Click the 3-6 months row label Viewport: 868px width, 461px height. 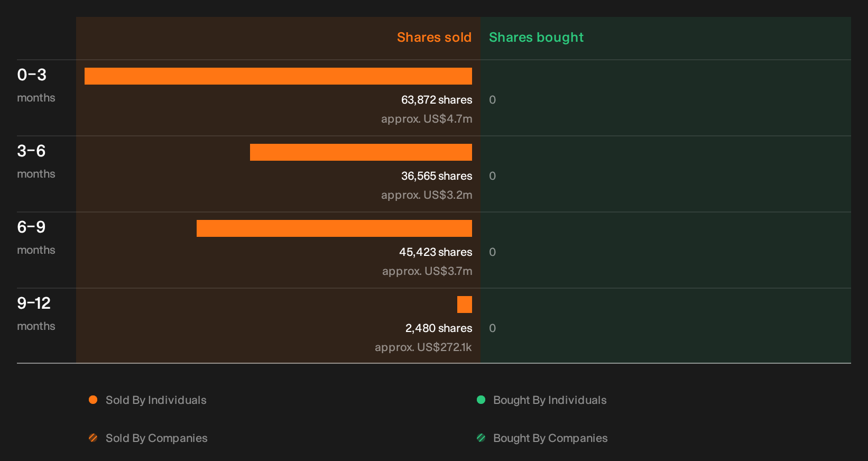[x=36, y=161]
